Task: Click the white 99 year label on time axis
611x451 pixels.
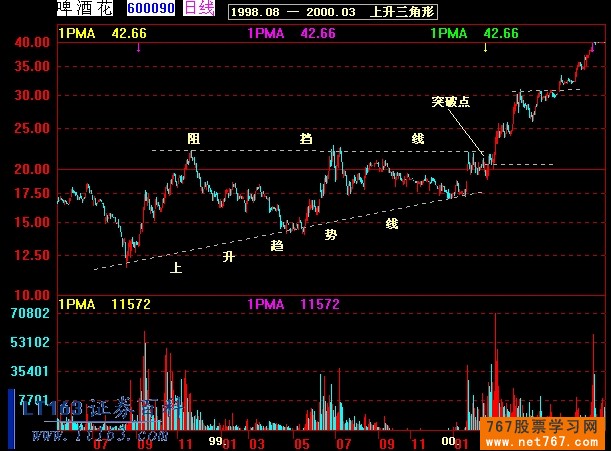Action: click(x=215, y=441)
